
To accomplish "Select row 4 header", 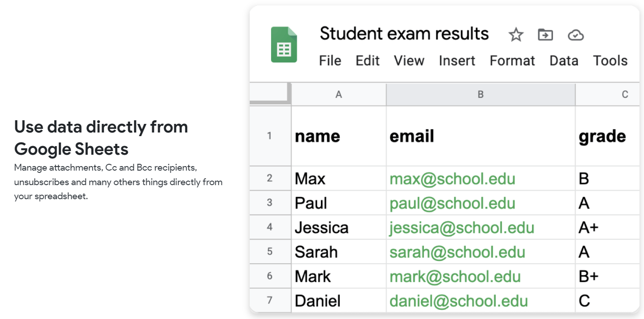I will [270, 227].
